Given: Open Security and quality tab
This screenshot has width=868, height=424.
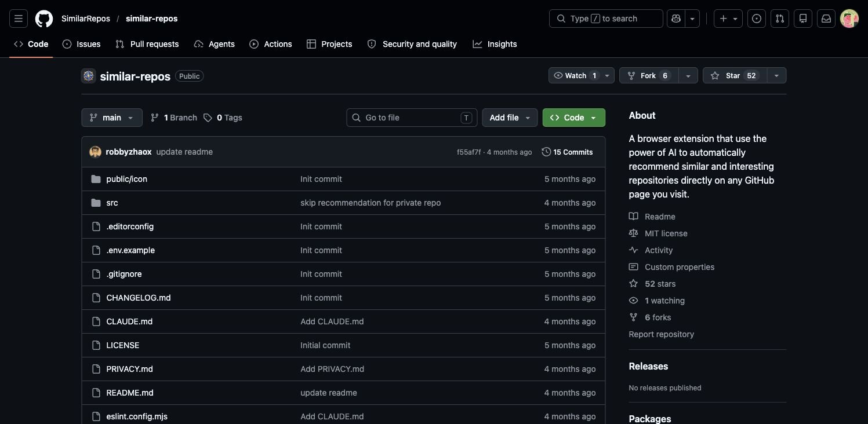Looking at the screenshot, I should pyautogui.click(x=412, y=44).
